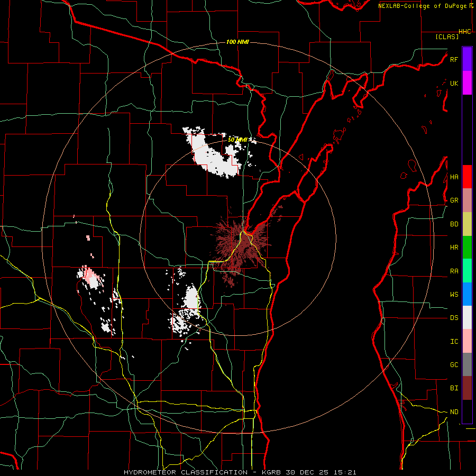476x476 pixels.
Task: Click the RA legend label
Action: [x=454, y=271]
